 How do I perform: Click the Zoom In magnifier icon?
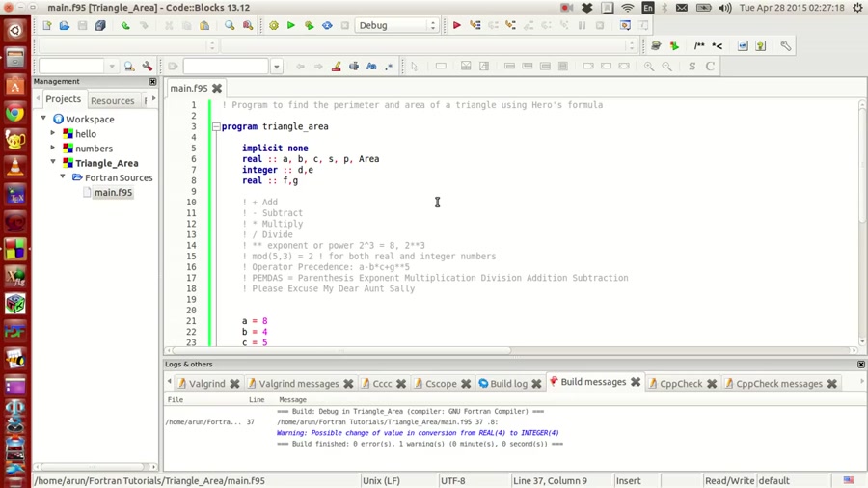tap(649, 67)
